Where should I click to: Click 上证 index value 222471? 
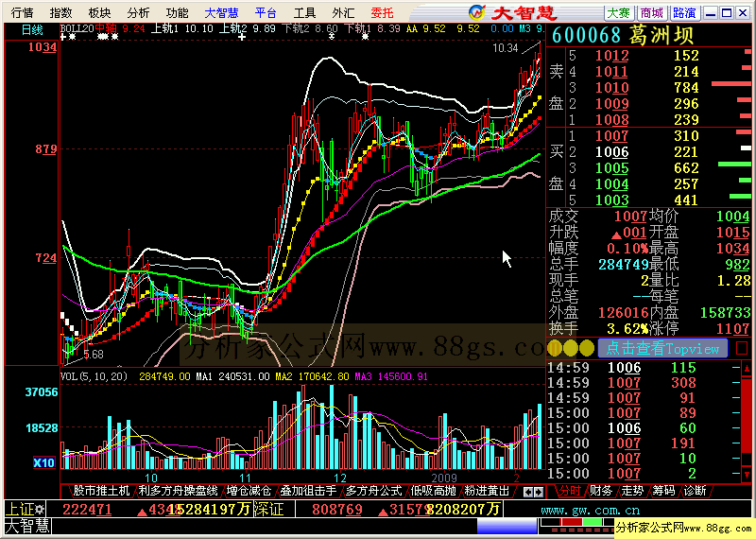click(x=87, y=509)
